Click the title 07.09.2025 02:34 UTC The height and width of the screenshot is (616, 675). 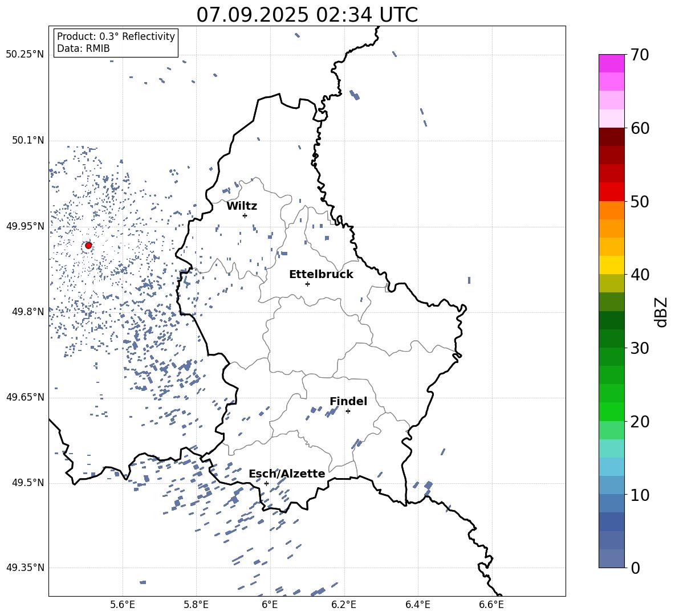[x=307, y=15]
